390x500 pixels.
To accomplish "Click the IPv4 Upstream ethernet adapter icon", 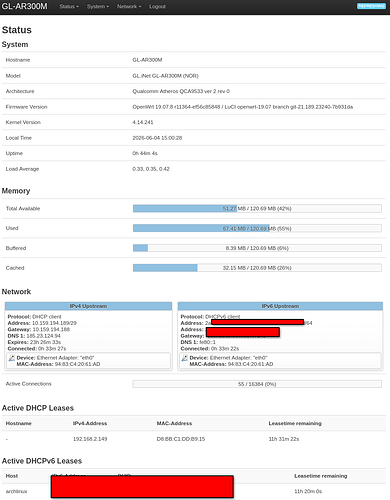I will [x=12, y=358].
